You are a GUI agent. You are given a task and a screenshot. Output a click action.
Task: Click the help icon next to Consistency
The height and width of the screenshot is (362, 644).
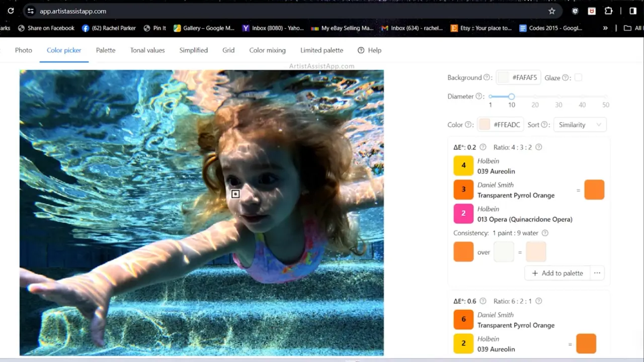[545, 233]
